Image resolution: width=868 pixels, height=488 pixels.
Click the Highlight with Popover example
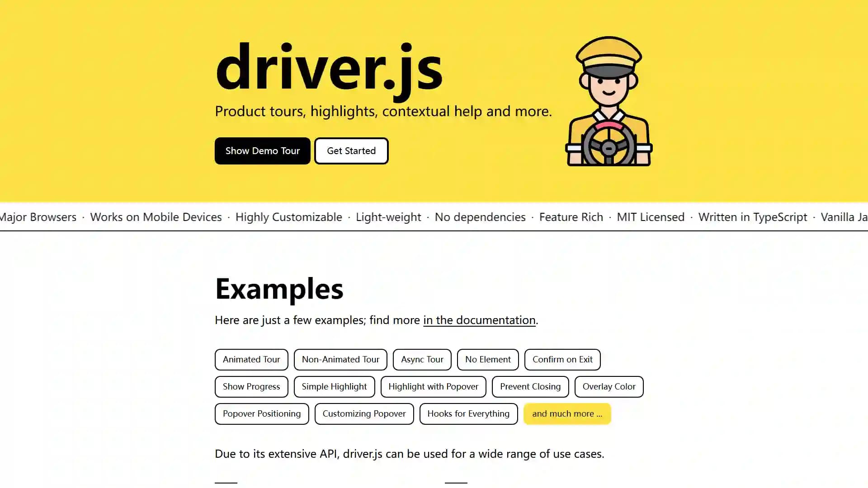click(x=433, y=386)
